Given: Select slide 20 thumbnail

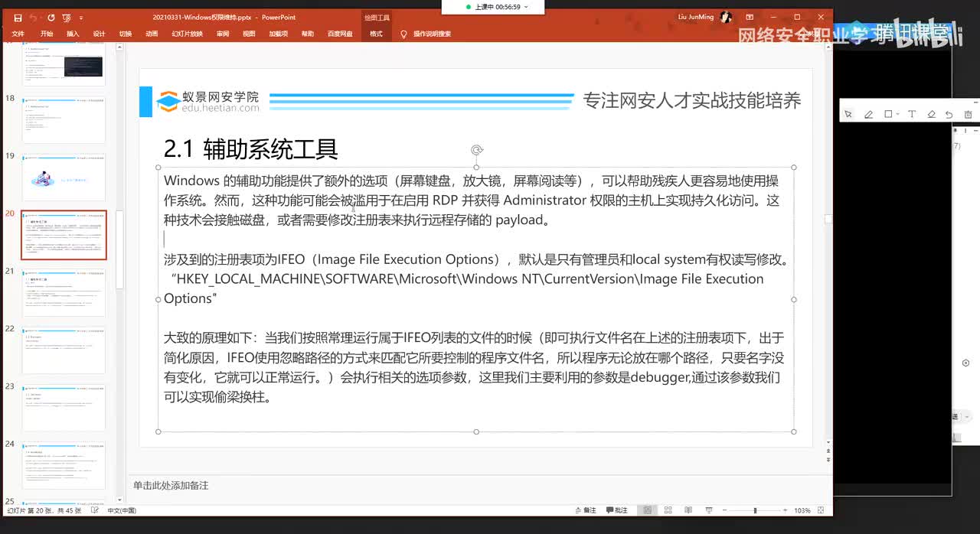Looking at the screenshot, I should [x=64, y=235].
